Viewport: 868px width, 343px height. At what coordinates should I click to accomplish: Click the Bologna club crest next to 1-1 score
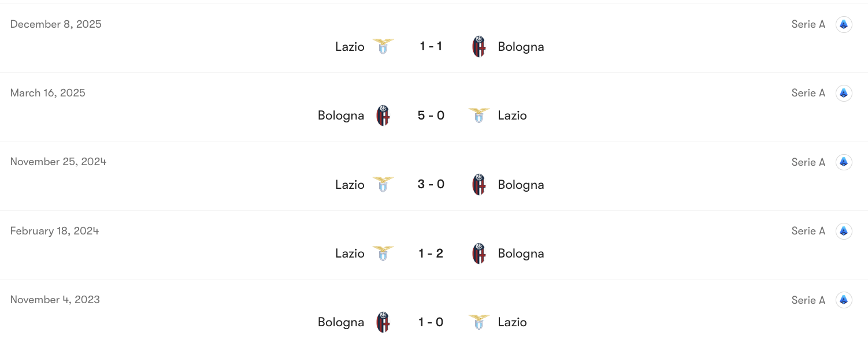pos(478,46)
